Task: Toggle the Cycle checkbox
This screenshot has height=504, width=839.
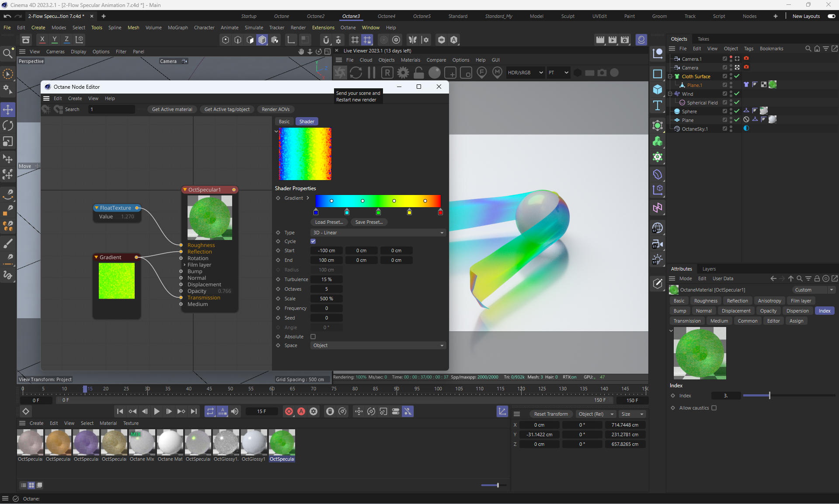Action: (313, 241)
